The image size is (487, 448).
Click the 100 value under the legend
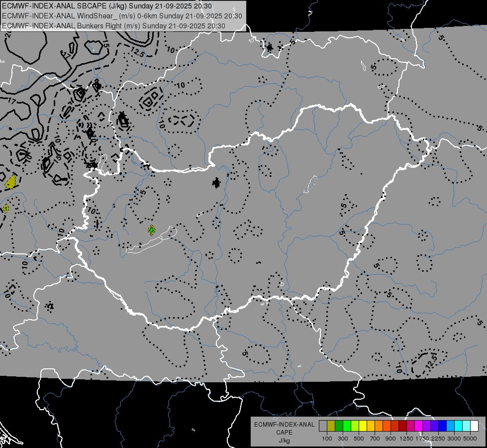[327, 439]
